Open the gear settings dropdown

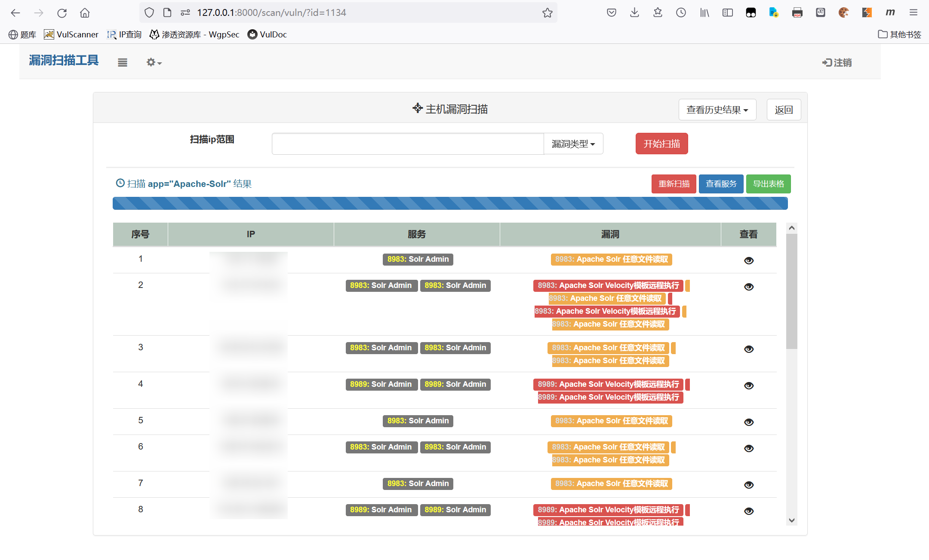point(154,63)
